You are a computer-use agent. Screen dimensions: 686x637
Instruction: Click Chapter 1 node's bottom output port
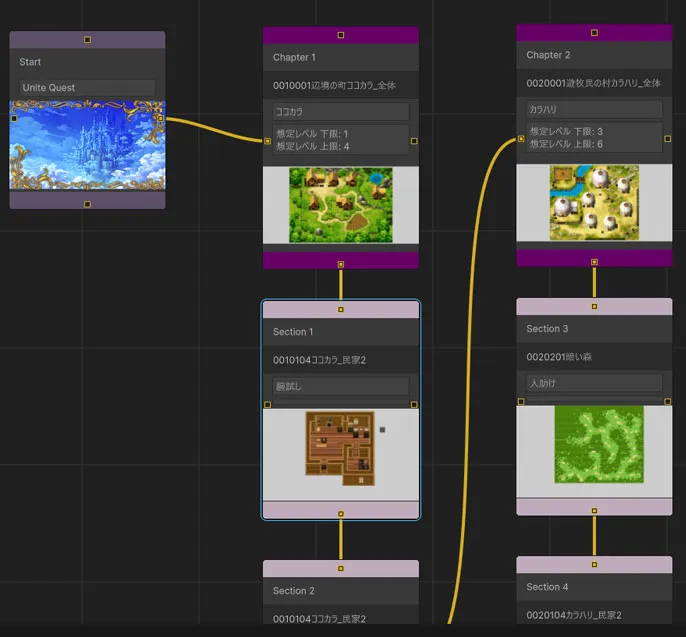(x=341, y=264)
